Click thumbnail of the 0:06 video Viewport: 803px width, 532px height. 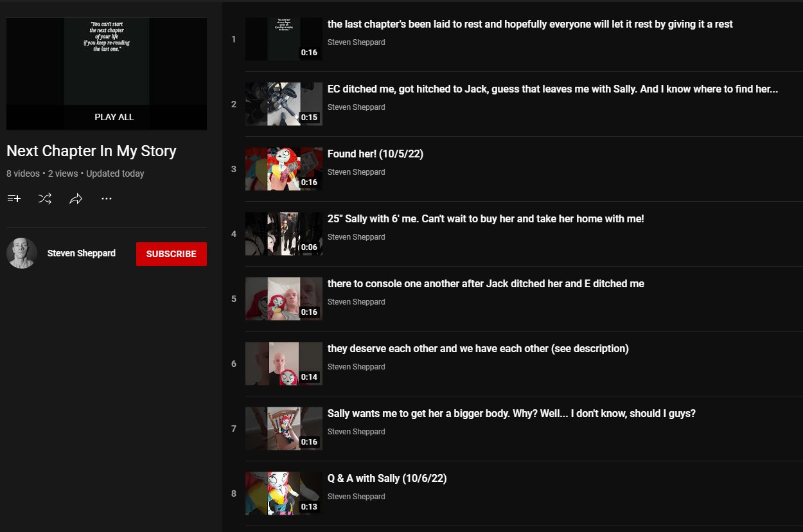[284, 234]
